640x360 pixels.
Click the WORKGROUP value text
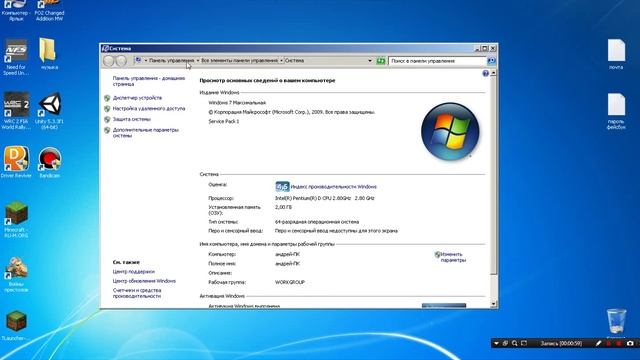pos(290,282)
